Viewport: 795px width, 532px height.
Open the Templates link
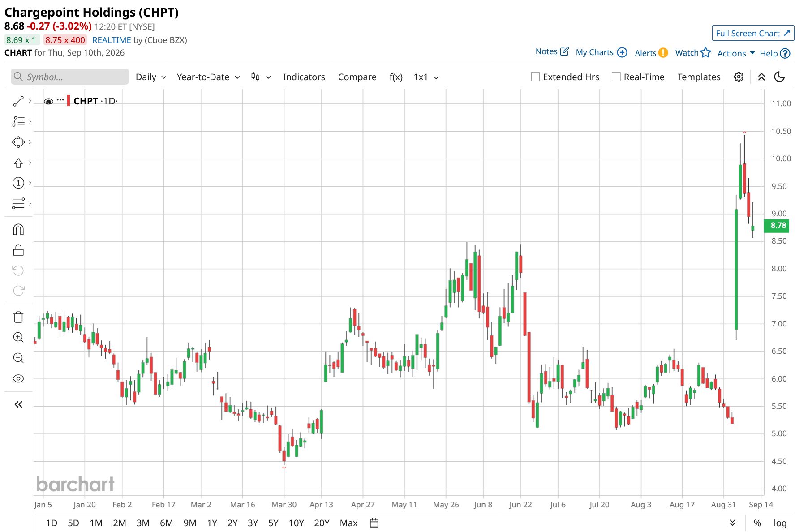point(699,77)
